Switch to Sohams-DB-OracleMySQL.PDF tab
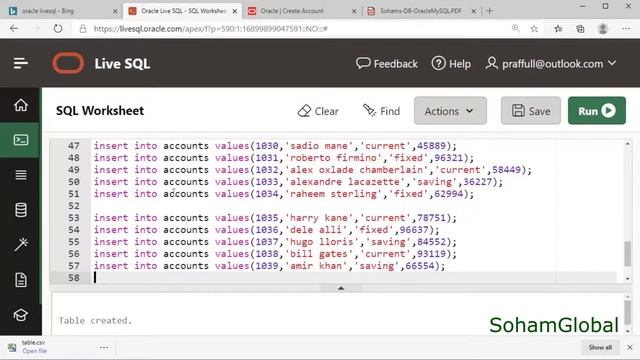This screenshot has height=360, width=640. (x=420, y=11)
